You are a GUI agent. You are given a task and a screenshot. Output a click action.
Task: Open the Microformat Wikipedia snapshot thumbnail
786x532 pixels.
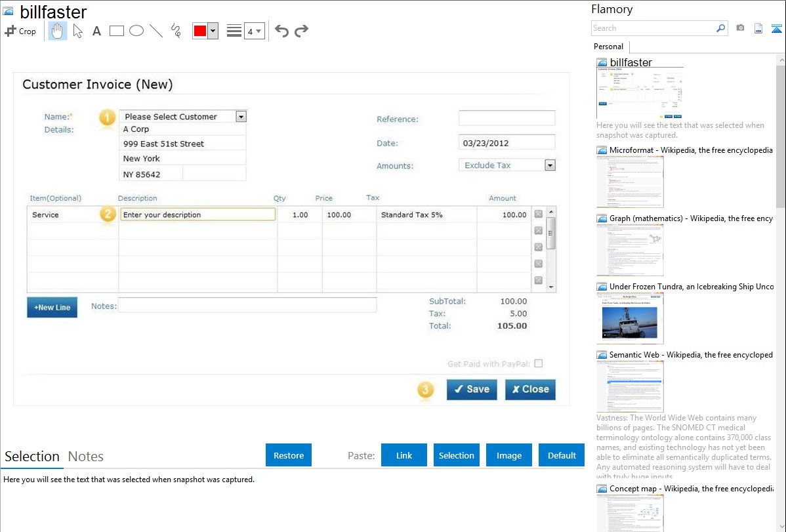[630, 182]
